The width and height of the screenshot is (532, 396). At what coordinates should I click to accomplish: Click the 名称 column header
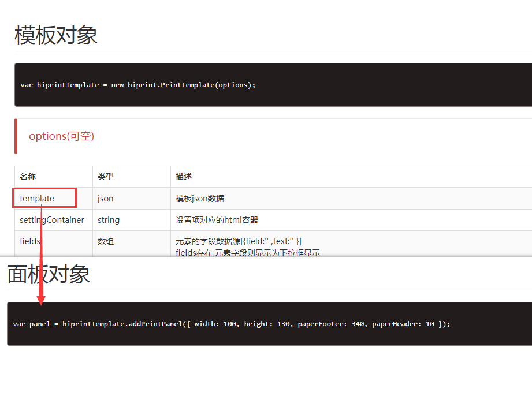click(x=28, y=177)
